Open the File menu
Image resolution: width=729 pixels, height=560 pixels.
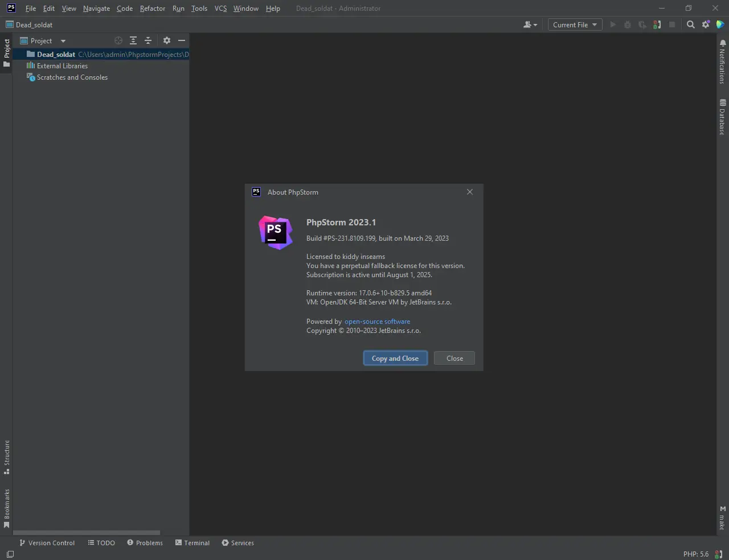click(31, 9)
